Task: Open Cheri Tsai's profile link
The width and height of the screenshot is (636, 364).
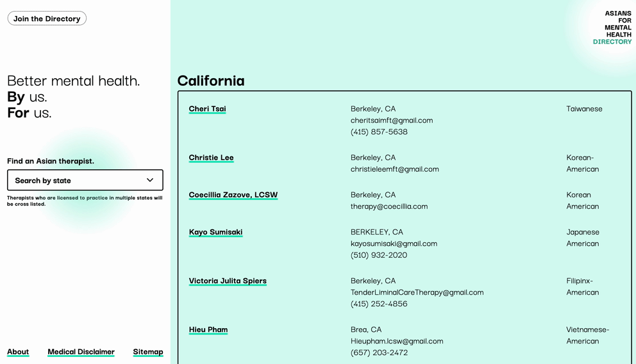Action: pyautogui.click(x=207, y=109)
